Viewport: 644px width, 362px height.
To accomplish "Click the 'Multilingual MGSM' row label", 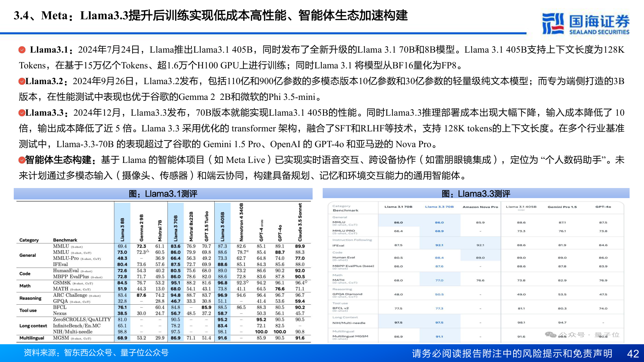I will point(350,336).
